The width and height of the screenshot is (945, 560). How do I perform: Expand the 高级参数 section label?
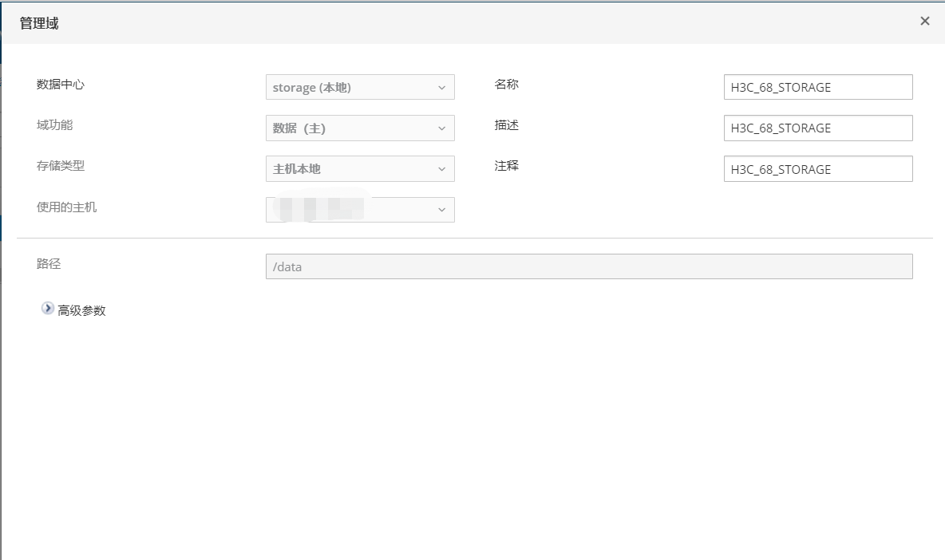[81, 310]
